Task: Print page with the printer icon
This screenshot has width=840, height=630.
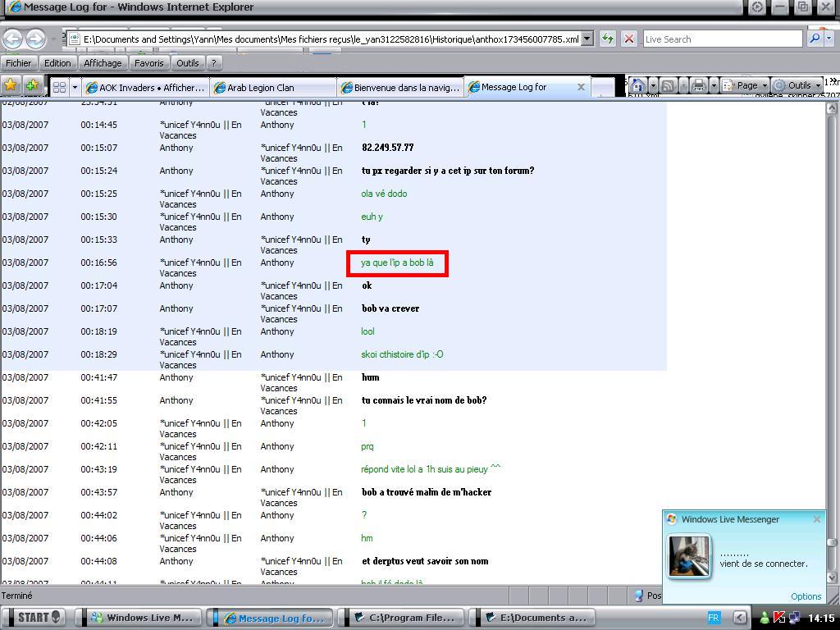Action: click(698, 85)
